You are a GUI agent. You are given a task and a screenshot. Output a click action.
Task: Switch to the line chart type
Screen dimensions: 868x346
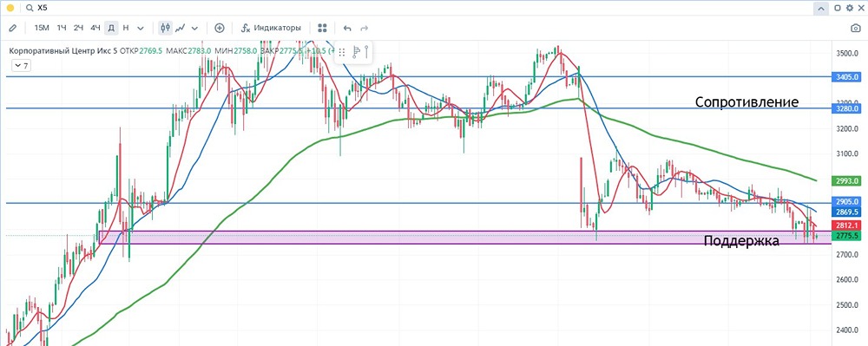click(181, 28)
